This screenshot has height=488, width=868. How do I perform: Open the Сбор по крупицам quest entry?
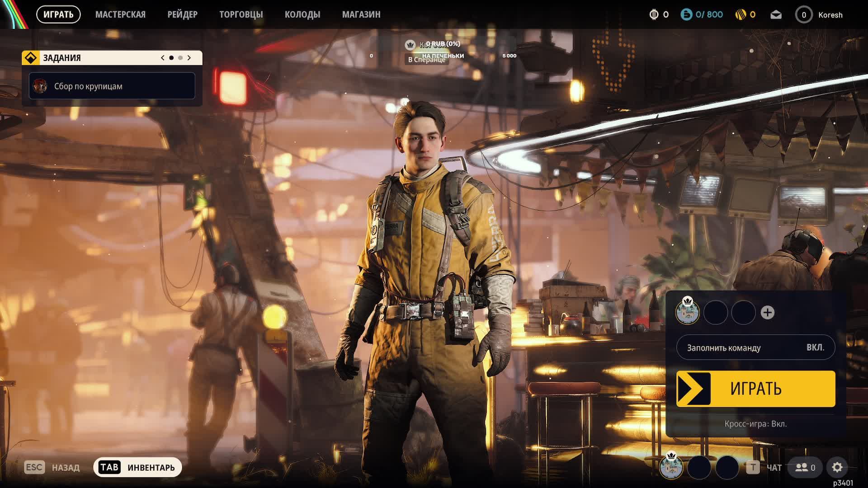(112, 86)
